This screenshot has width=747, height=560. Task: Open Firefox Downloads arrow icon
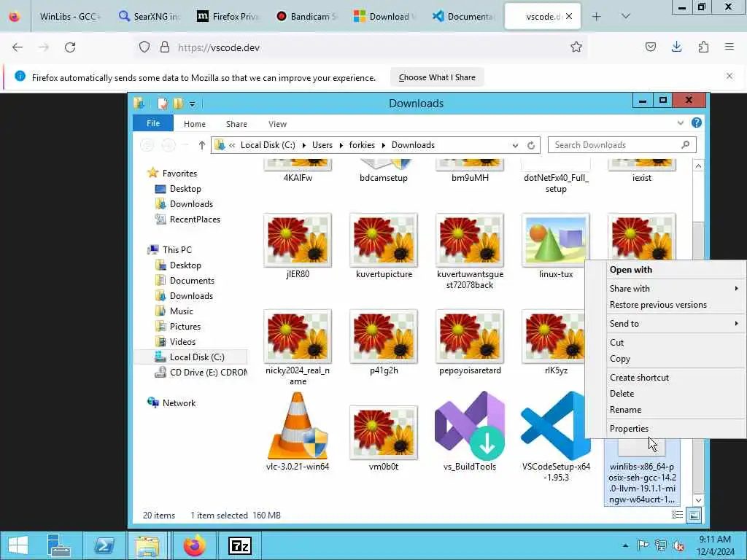point(676,47)
